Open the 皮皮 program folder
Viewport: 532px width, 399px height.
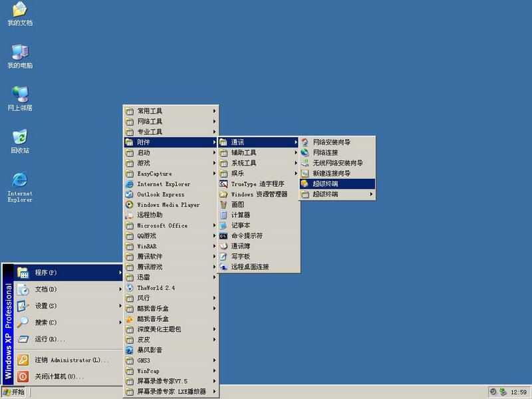(171, 340)
